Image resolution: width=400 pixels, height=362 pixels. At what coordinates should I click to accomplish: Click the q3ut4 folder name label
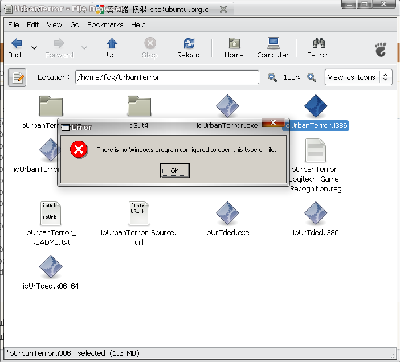(x=139, y=126)
